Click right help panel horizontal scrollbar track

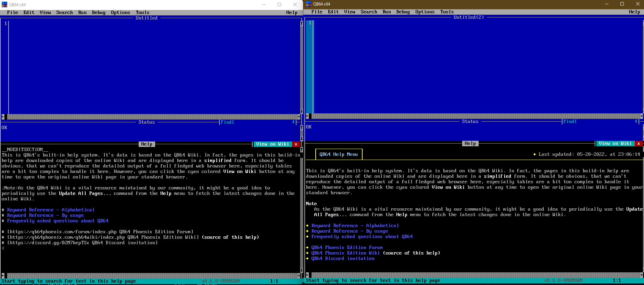476,275
